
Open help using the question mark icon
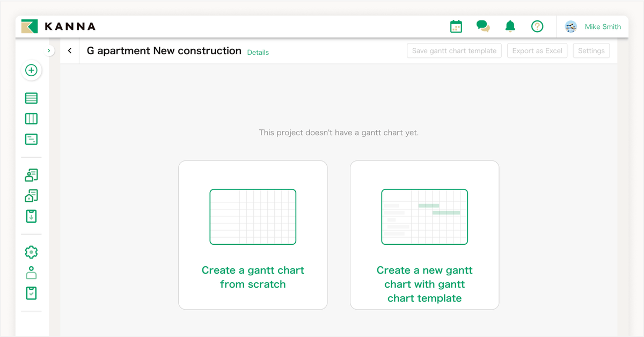537,26
